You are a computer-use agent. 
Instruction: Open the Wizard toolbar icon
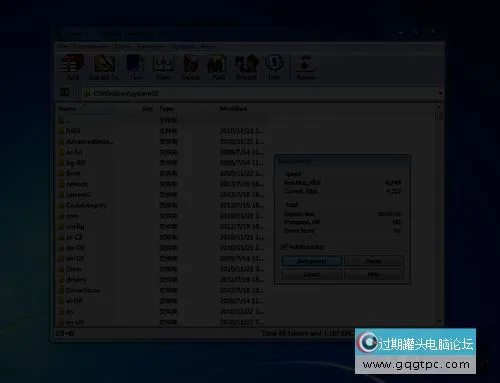click(x=246, y=67)
